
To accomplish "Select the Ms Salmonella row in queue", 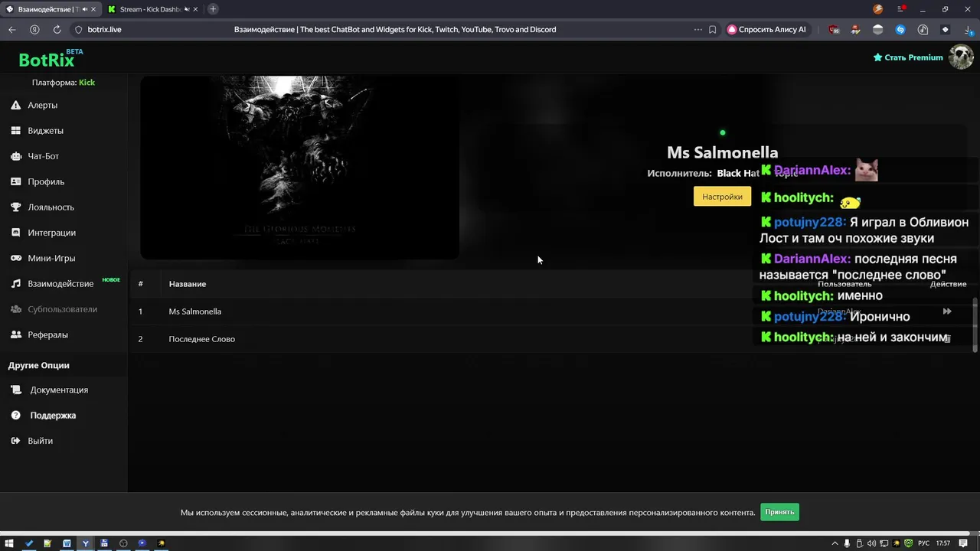I will (x=551, y=311).
